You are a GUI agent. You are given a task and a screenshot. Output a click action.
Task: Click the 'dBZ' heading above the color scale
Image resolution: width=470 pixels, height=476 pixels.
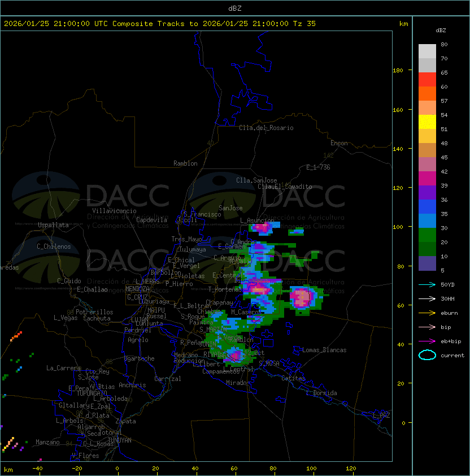point(441,31)
